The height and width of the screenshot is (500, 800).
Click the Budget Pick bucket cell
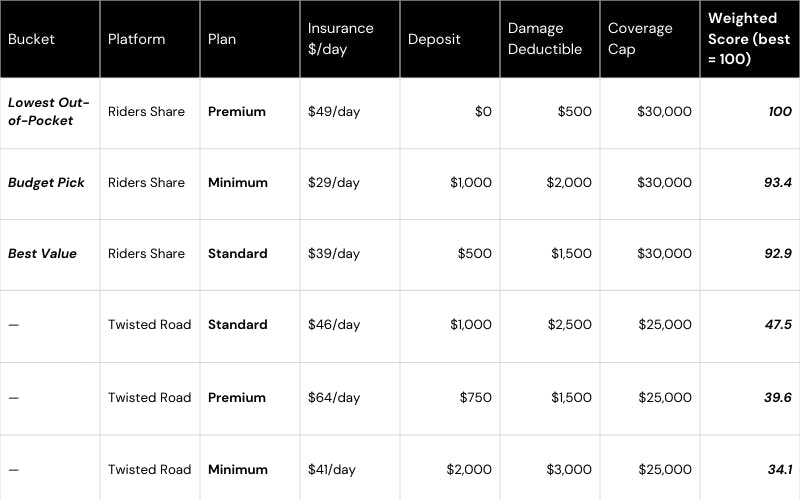click(x=46, y=183)
